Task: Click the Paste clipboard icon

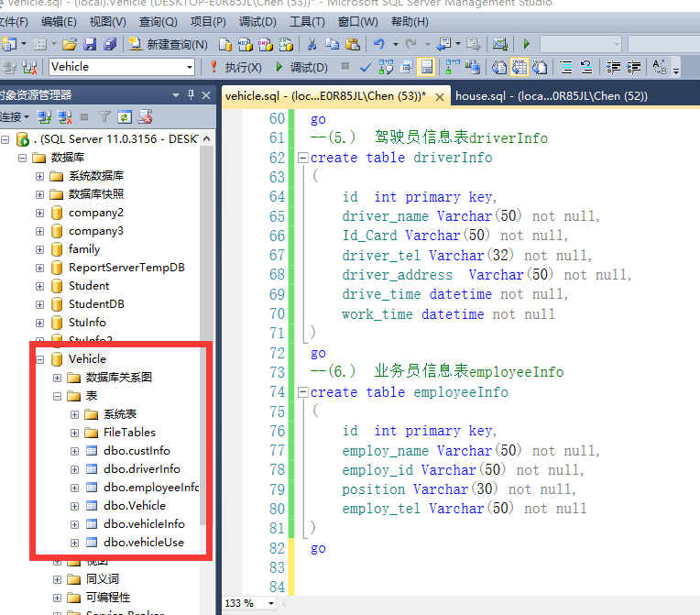Action: 353,44
